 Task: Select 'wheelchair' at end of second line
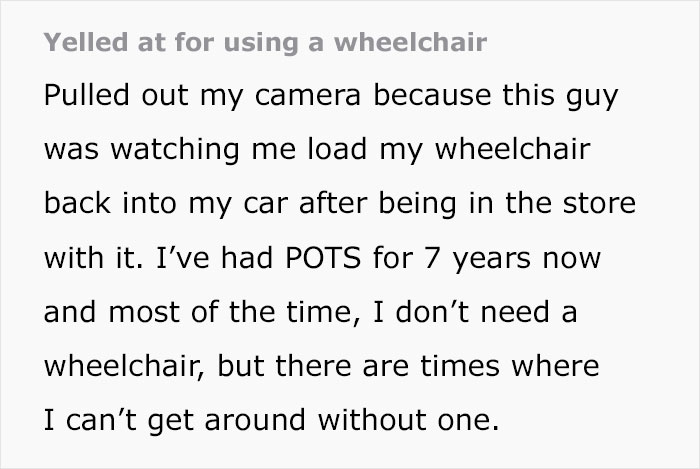pos(512,149)
